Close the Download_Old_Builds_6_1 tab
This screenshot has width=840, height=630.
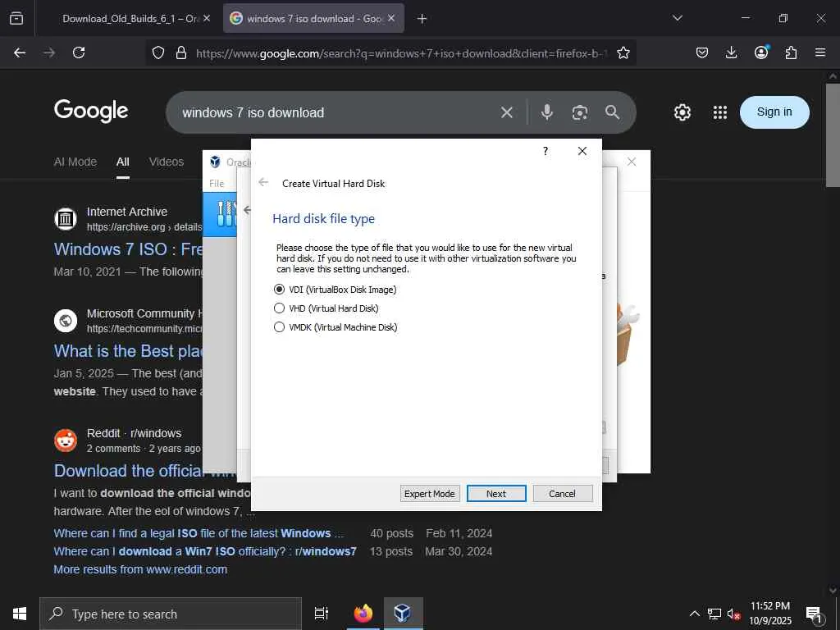207,18
